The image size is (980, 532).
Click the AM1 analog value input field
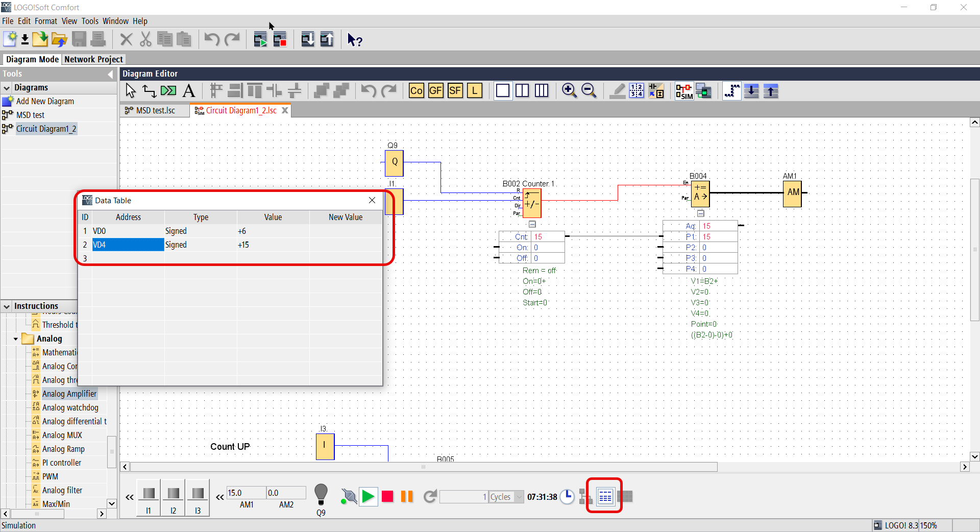(x=246, y=493)
